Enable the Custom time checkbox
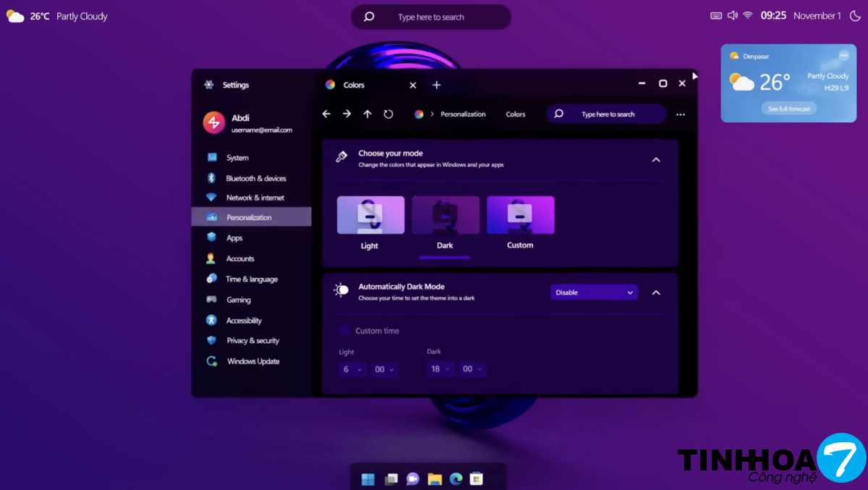The image size is (868, 490). point(344,331)
